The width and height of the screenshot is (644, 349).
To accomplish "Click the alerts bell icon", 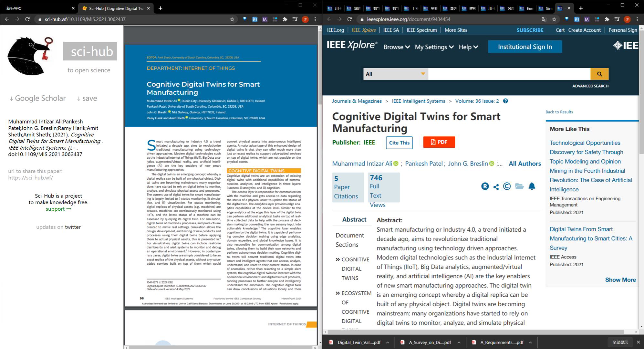I will [532, 186].
